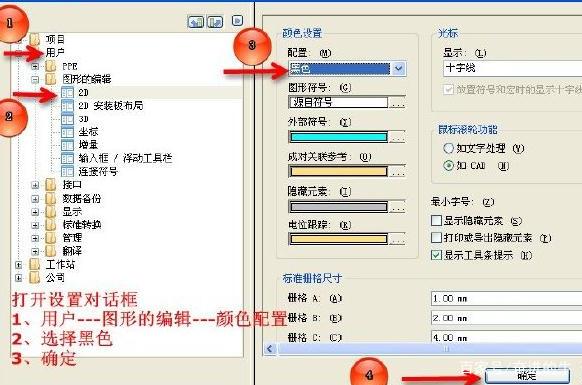Expand the 工作站 tree node
The width and height of the screenshot is (582, 385).
[19, 265]
